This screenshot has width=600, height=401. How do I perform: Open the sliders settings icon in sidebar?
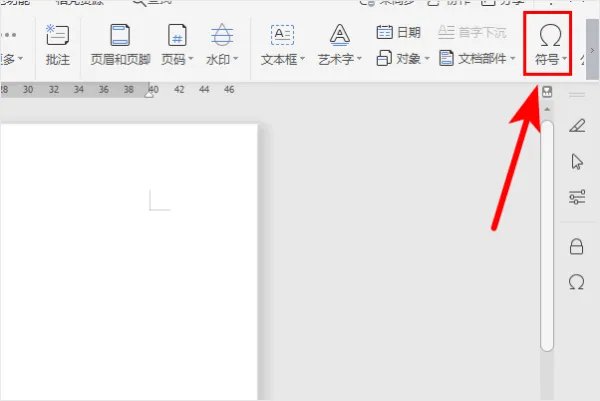point(577,197)
